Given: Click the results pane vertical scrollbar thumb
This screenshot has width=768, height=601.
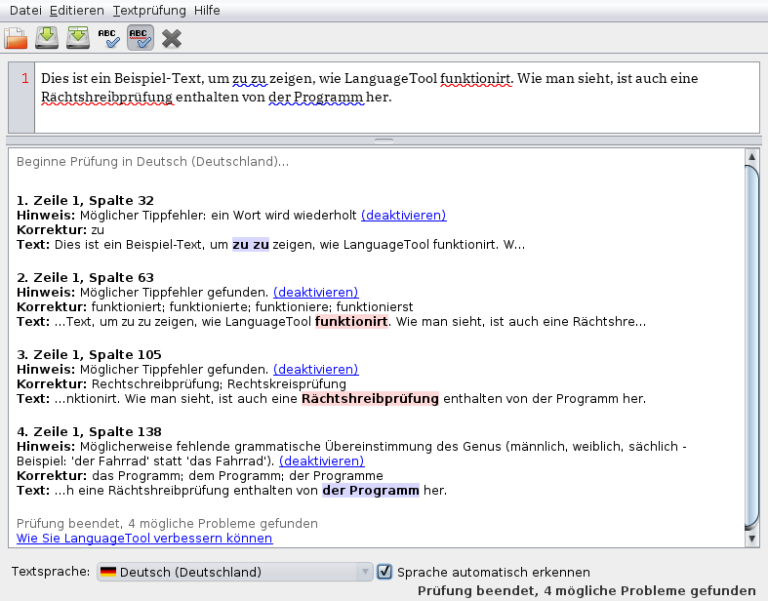Looking at the screenshot, I should (x=752, y=348).
